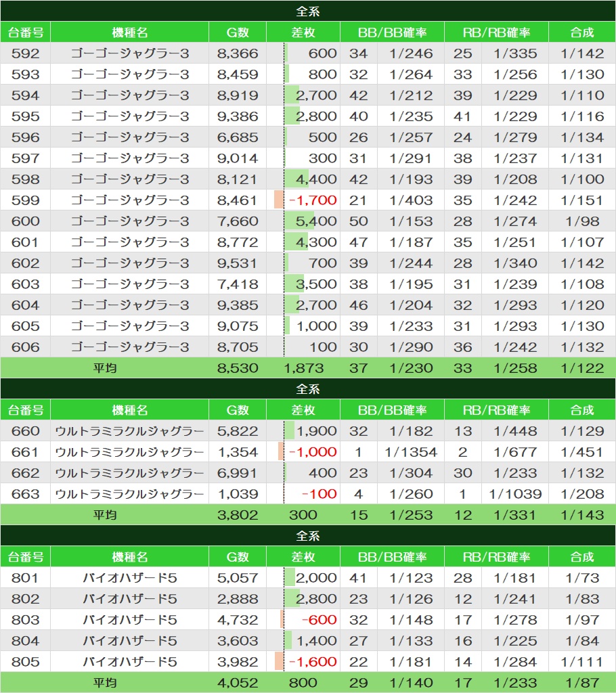Click the 800 difference value for machine 593
This screenshot has width=616, height=693.
coord(322,74)
